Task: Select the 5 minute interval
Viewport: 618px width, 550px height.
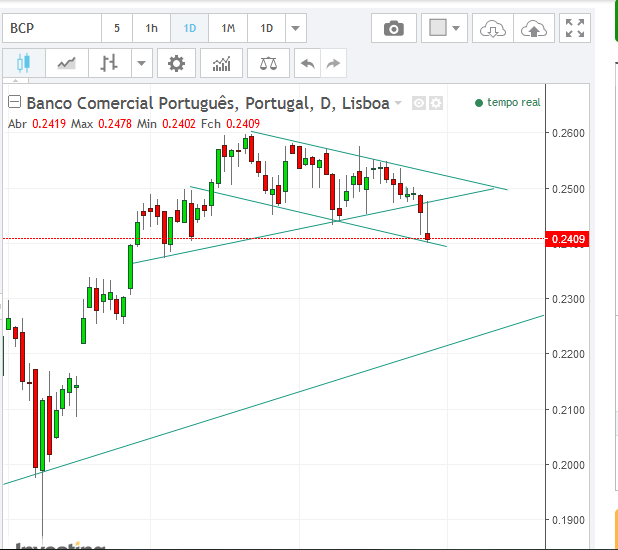Action: 117,28
